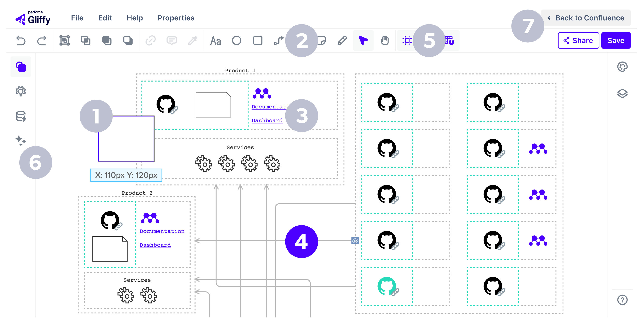
Task: Select the purple logo in Product 2
Action: (150, 218)
